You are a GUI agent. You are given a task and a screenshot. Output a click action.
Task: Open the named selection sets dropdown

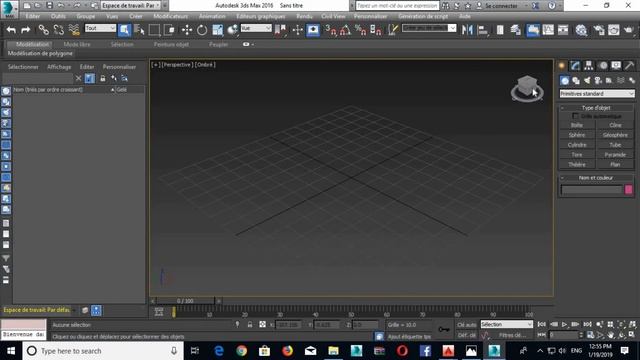click(x=429, y=28)
